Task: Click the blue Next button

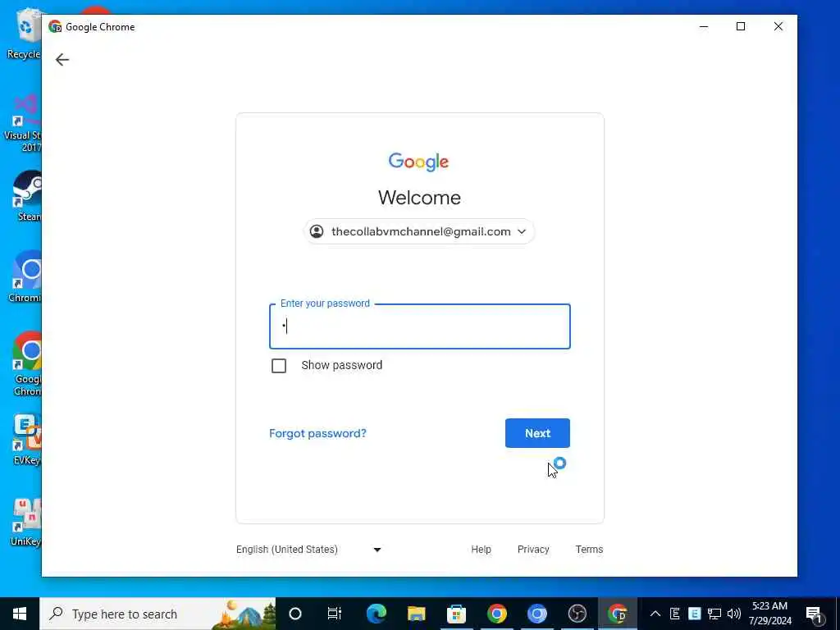Action: pyautogui.click(x=537, y=433)
